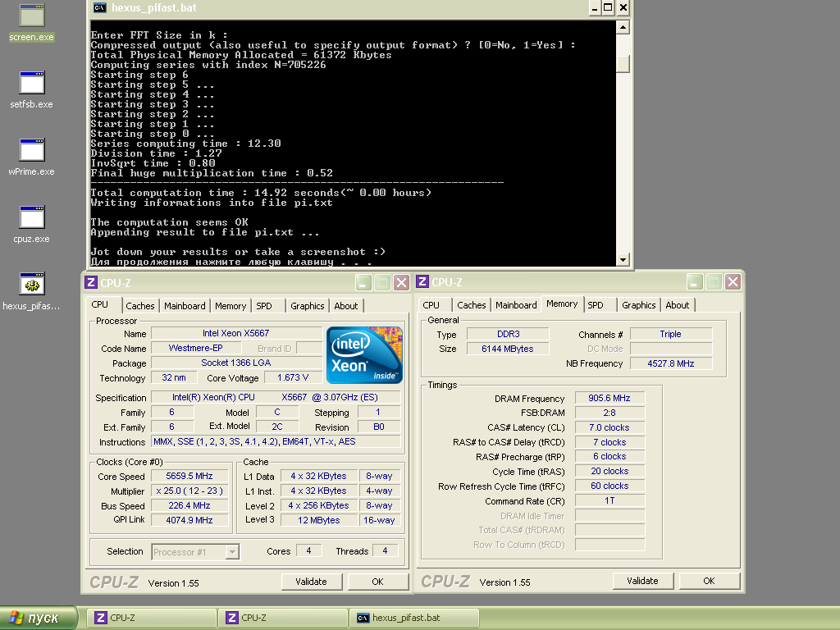Viewport: 840px width, 630px height.
Task: Click Instructions field listing MMX, SSE
Action: [x=276, y=442]
